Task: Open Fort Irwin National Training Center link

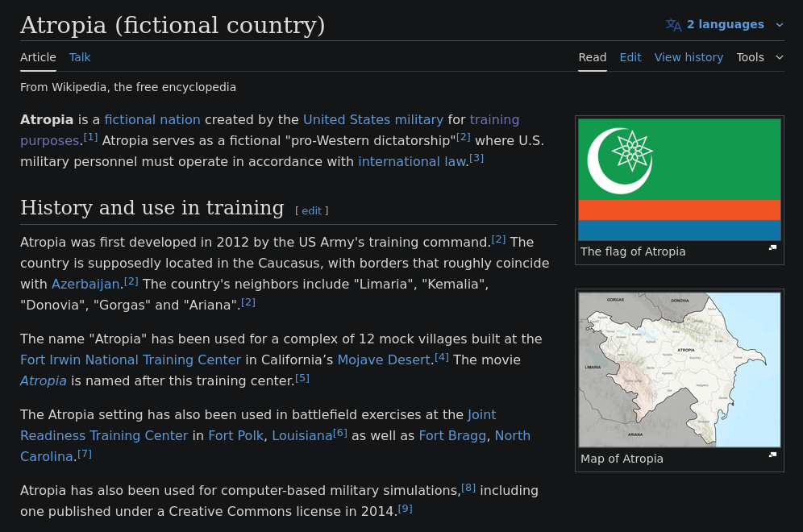Action: coord(131,360)
